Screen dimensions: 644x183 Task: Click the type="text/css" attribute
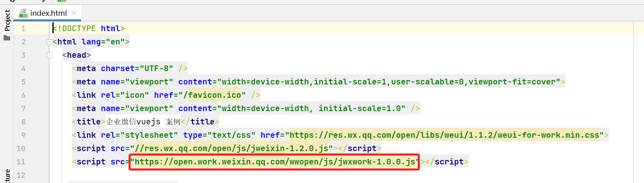219,135
